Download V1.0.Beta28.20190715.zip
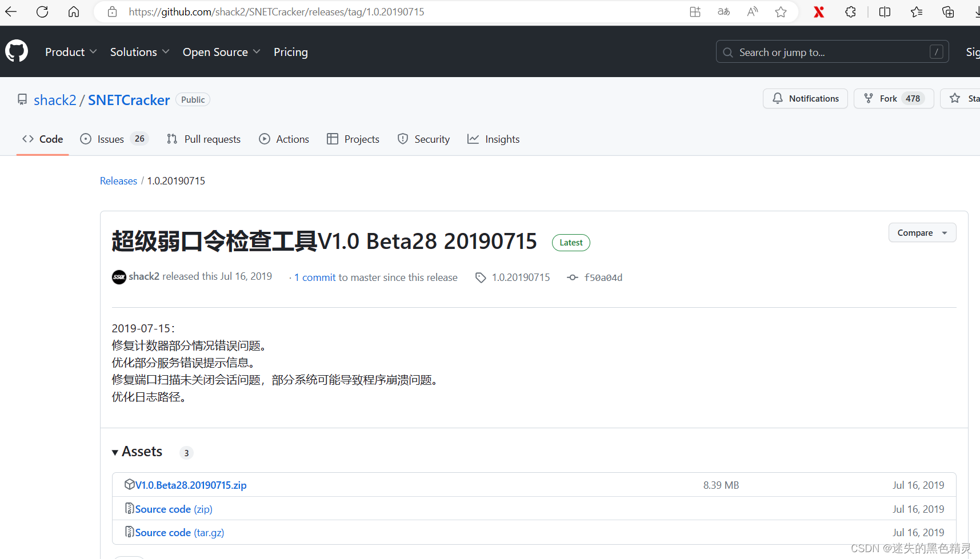980x559 pixels. (x=191, y=485)
